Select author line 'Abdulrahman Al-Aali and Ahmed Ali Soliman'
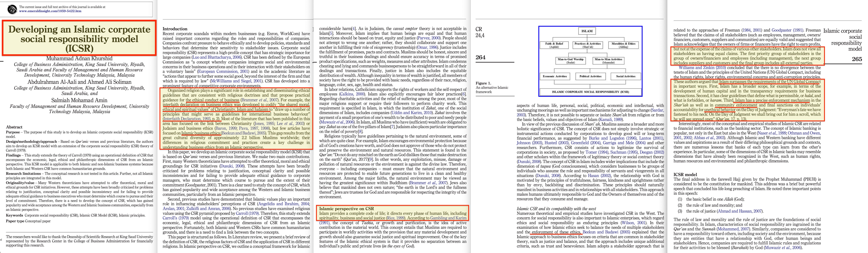The image size is (868, 253). 79,82
